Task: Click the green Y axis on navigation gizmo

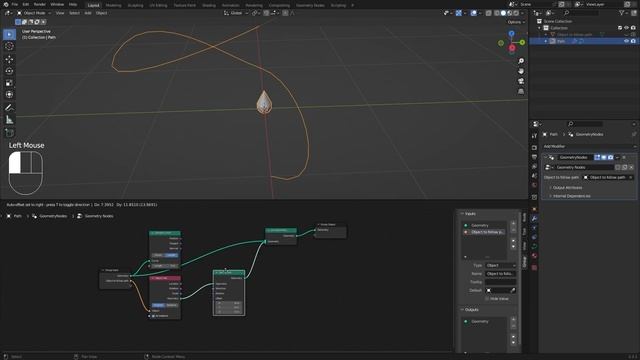Action: [522, 42]
